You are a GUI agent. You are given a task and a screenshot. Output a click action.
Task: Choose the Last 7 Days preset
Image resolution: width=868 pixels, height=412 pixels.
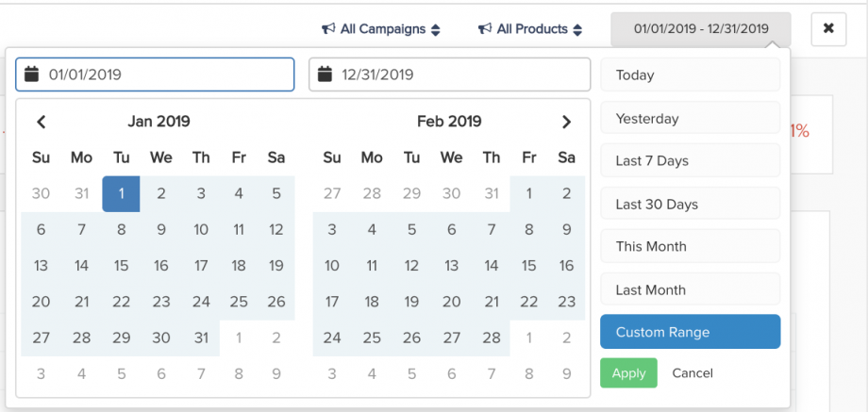[x=690, y=161]
